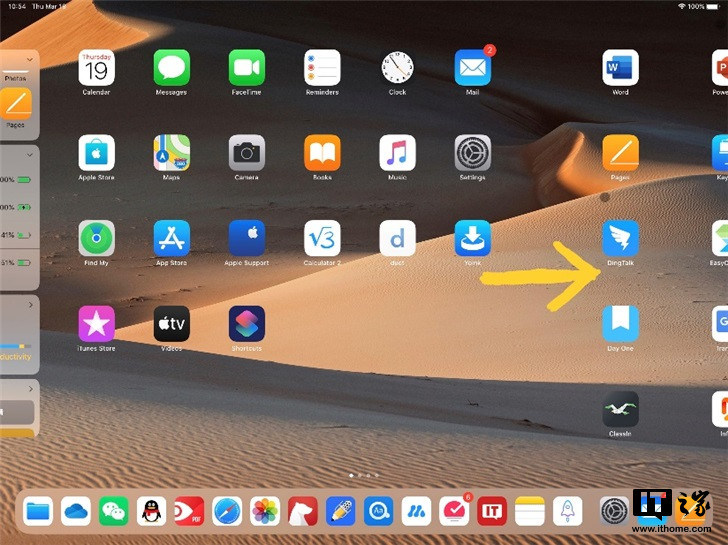Open the blue magnifier dictionary app in dock
Viewport: 728px width, 545px height.
point(378,511)
